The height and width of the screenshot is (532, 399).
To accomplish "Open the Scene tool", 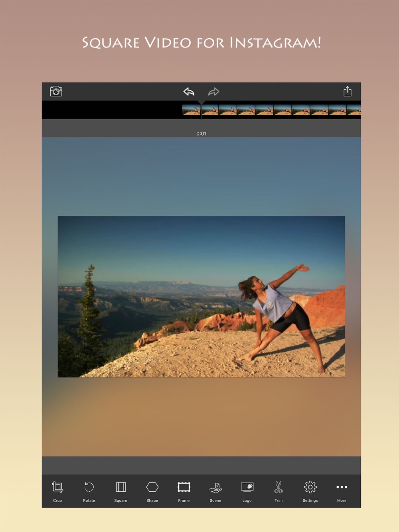I will click(215, 491).
